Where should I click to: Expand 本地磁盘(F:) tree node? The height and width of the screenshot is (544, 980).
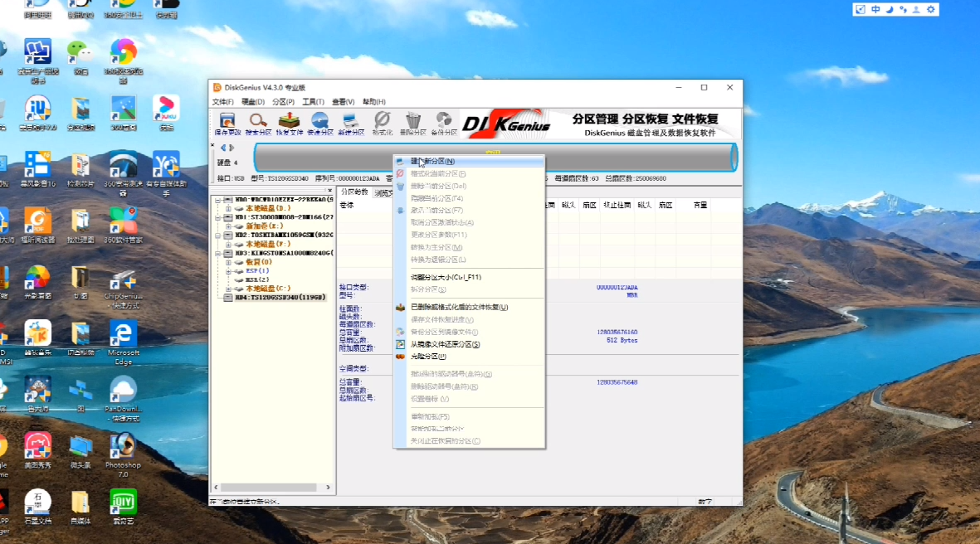pyautogui.click(x=228, y=244)
